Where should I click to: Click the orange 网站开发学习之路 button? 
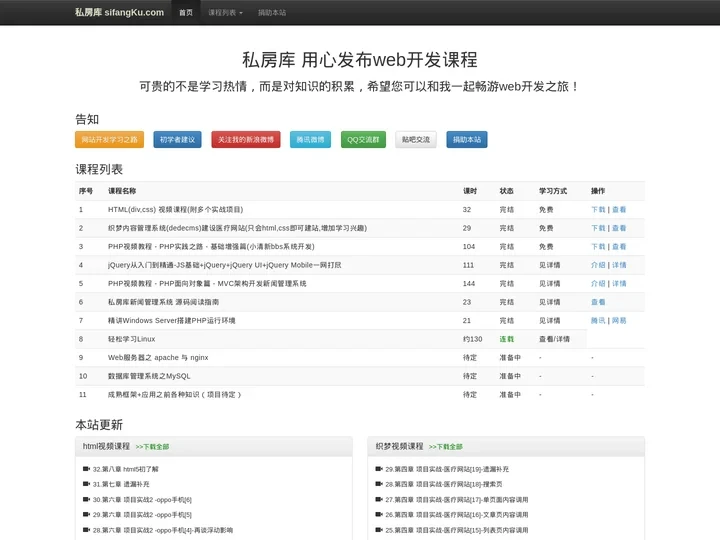click(109, 140)
